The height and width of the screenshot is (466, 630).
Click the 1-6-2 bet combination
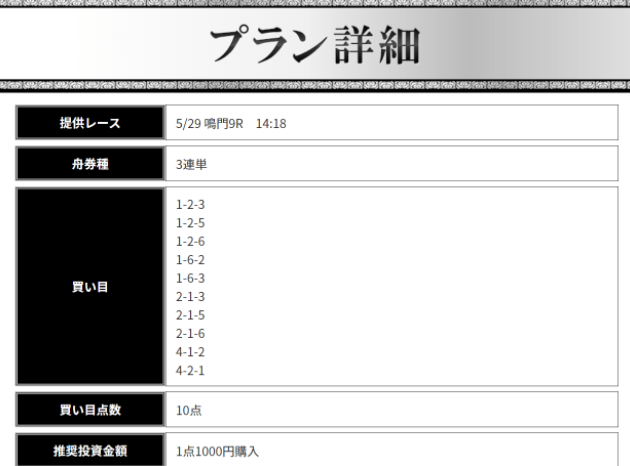tap(190, 259)
